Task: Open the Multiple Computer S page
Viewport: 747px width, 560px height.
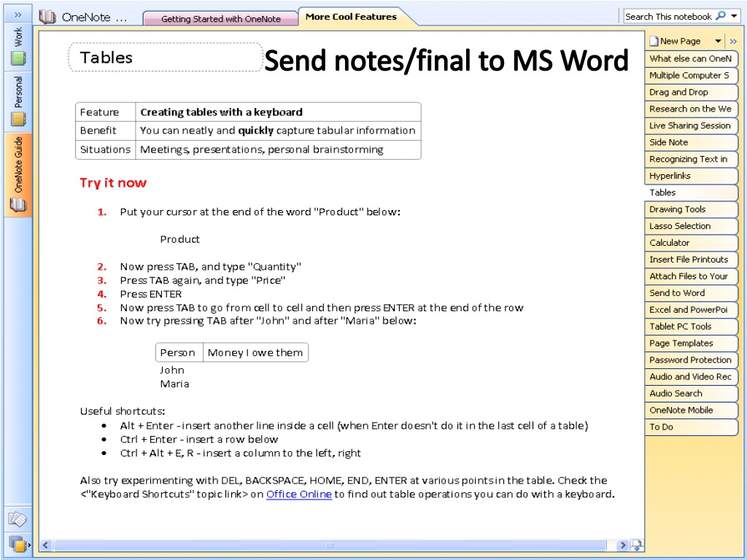Action: click(x=692, y=75)
